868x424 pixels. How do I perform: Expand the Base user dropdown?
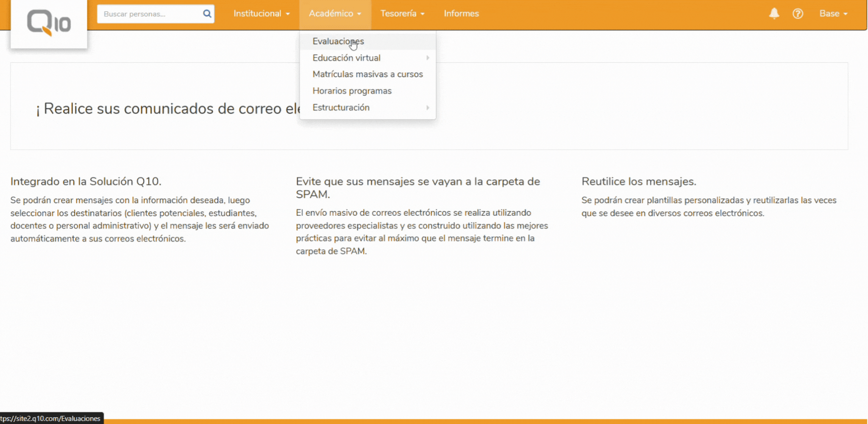pyautogui.click(x=833, y=14)
